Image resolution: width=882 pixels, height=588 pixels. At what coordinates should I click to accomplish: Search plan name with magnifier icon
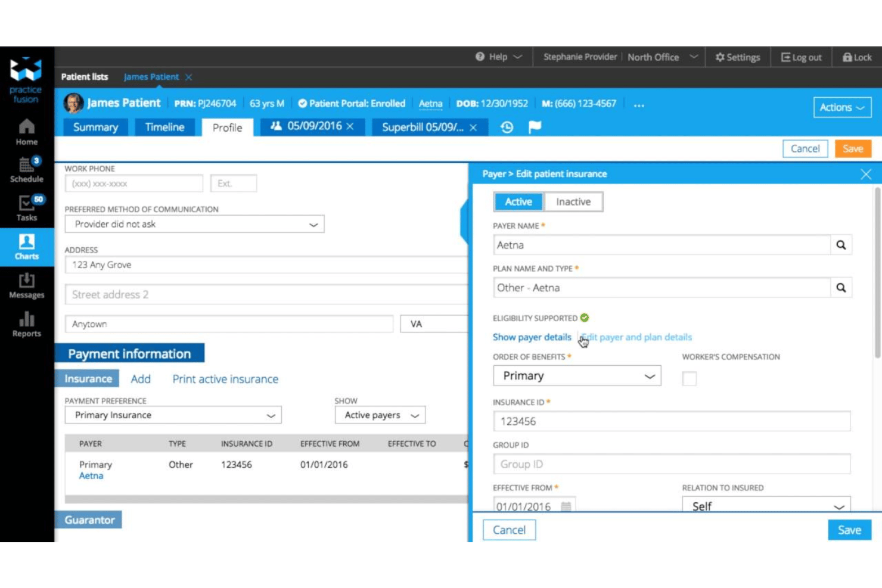841,288
